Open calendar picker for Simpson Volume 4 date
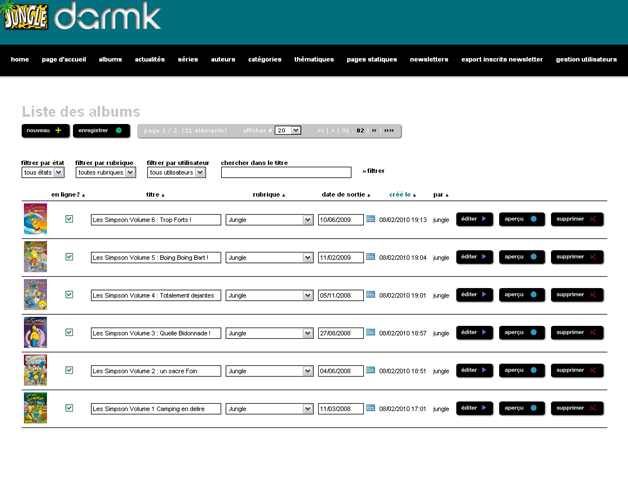 370,294
